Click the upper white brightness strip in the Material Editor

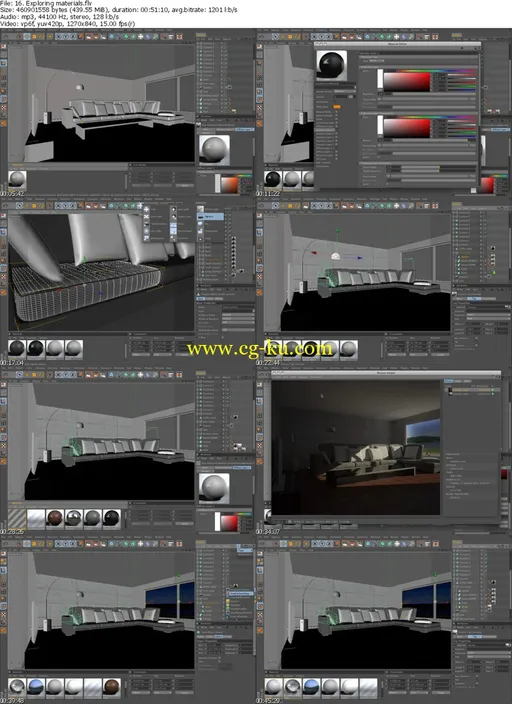click(380, 80)
